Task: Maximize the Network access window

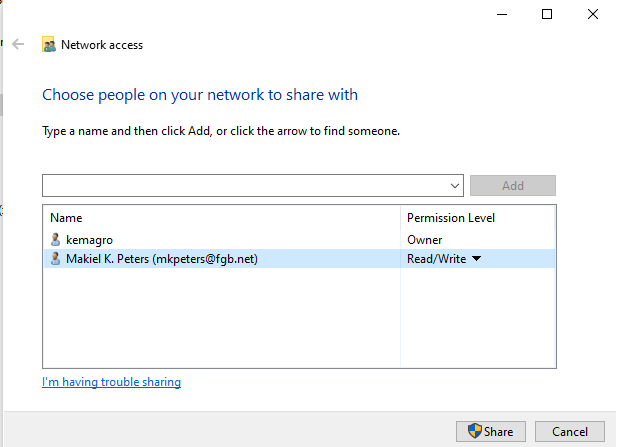Action: click(547, 14)
